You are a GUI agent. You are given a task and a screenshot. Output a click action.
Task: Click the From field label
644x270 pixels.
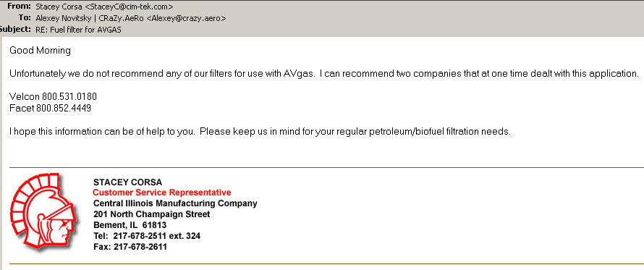tap(20, 7)
